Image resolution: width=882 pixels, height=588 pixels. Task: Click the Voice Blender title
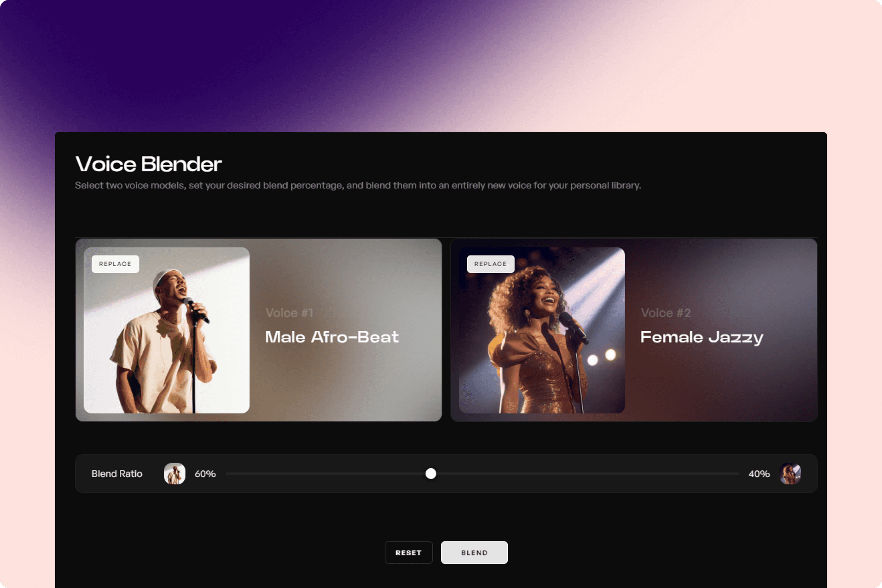point(148,164)
